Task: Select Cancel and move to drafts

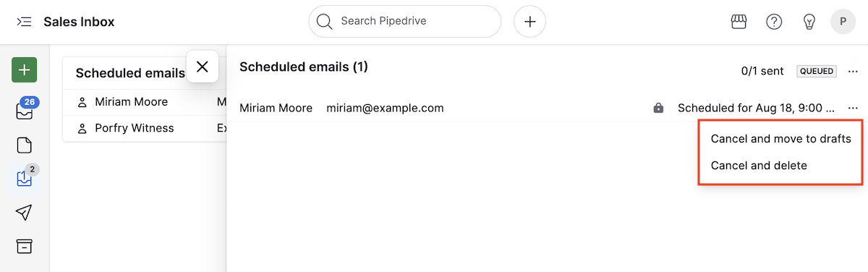Action: 781,138
